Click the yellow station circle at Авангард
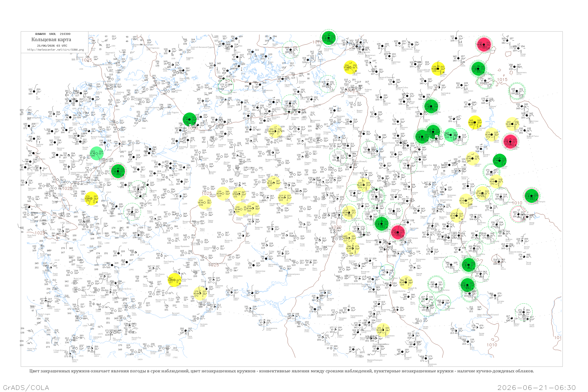 click(457, 216)
